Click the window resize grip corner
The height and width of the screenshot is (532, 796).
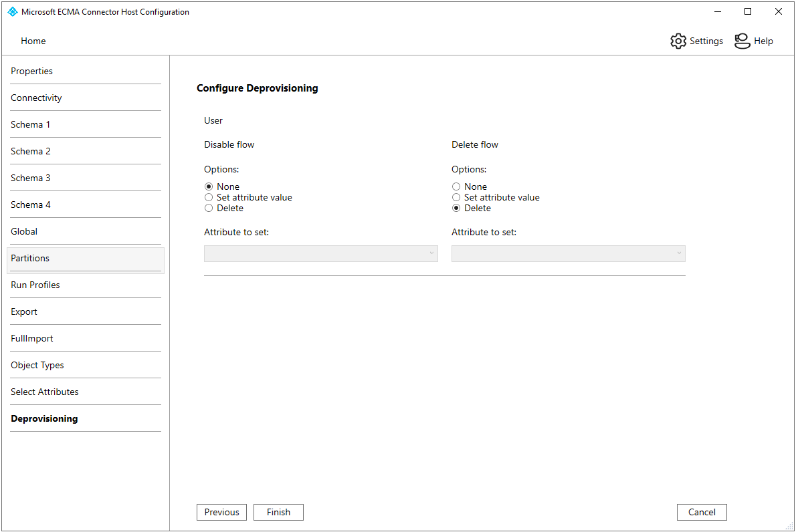point(789,526)
